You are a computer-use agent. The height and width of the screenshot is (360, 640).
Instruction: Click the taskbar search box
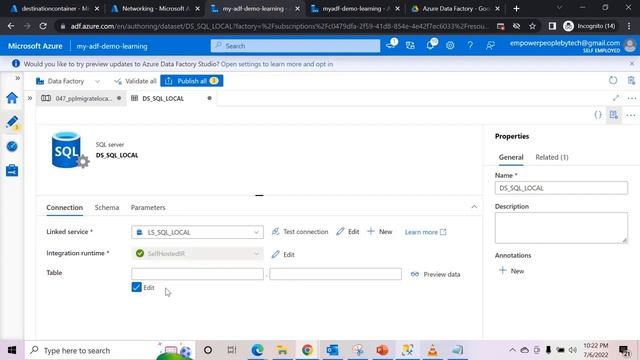[x=109, y=350]
